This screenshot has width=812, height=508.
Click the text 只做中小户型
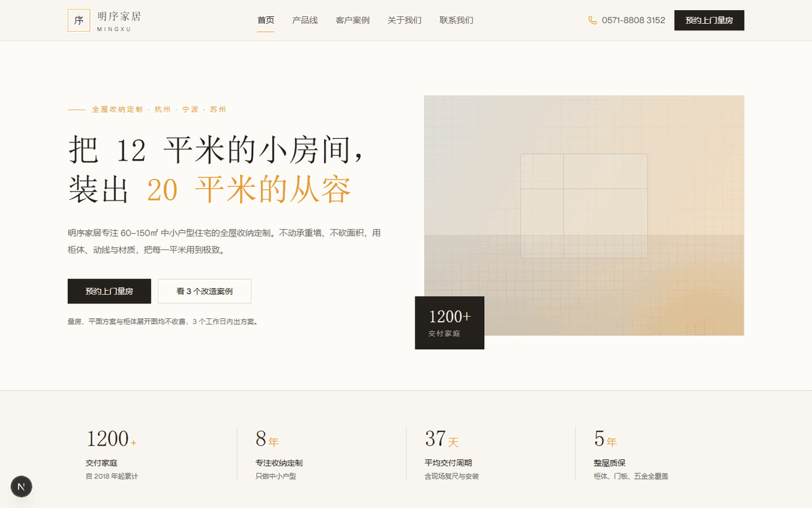[x=275, y=476]
